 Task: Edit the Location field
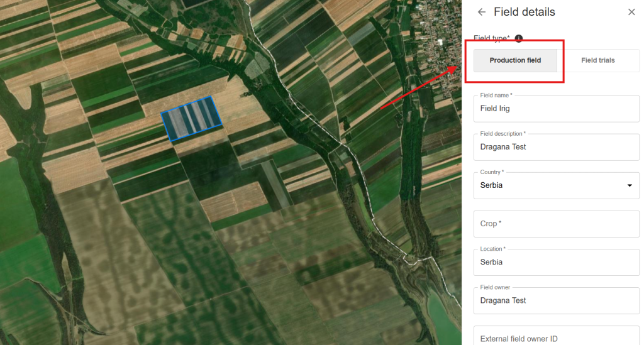pos(556,262)
